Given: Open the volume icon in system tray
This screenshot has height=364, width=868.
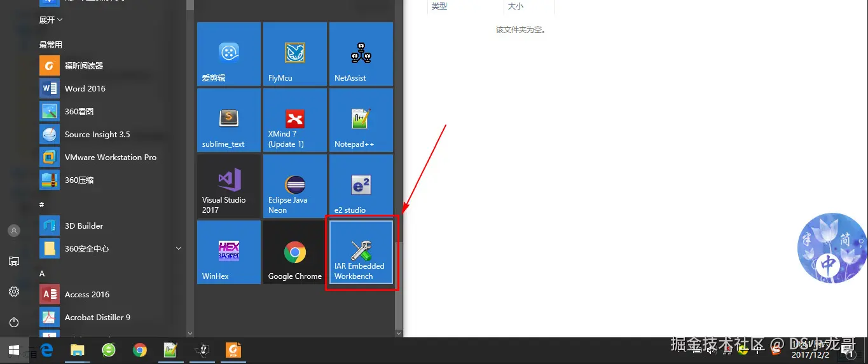Looking at the screenshot, I should pyautogui.click(x=713, y=350).
